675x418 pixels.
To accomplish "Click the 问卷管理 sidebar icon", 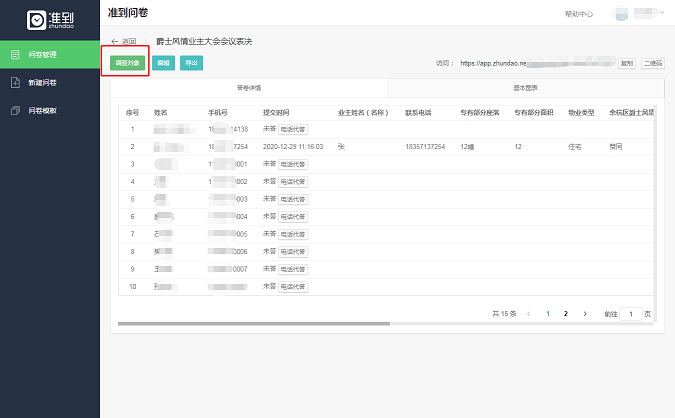I will point(15,53).
